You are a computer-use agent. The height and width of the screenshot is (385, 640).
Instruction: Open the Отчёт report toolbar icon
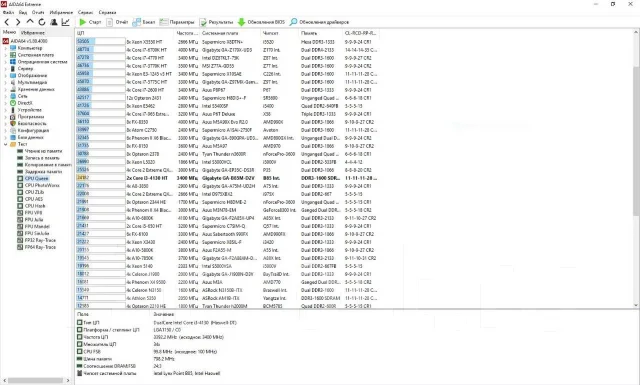[109, 22]
